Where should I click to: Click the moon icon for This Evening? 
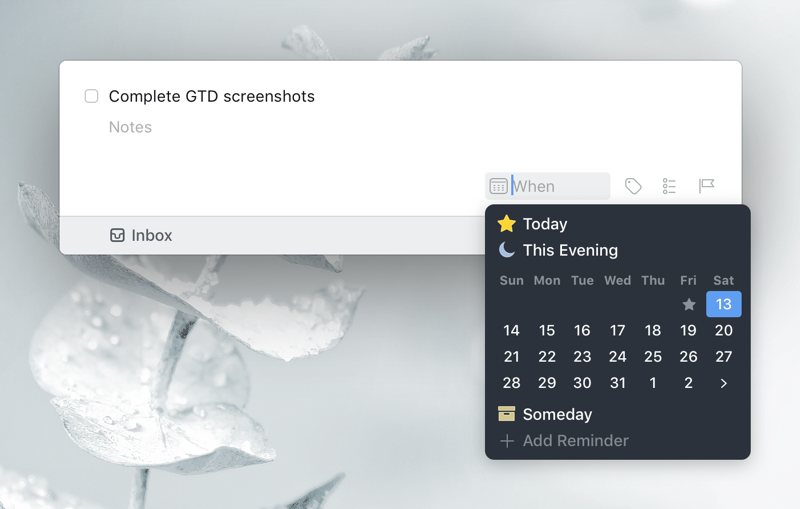click(507, 250)
